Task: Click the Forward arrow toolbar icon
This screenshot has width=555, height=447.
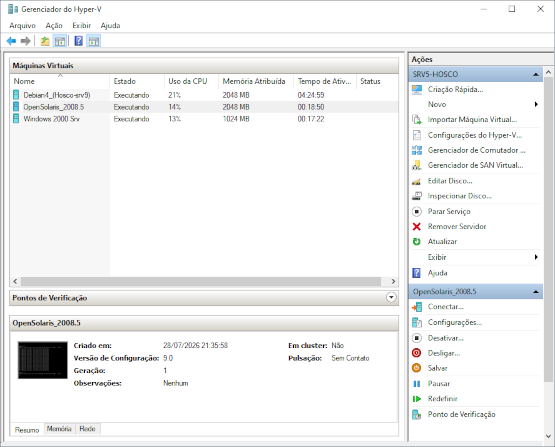Action: pyautogui.click(x=25, y=41)
